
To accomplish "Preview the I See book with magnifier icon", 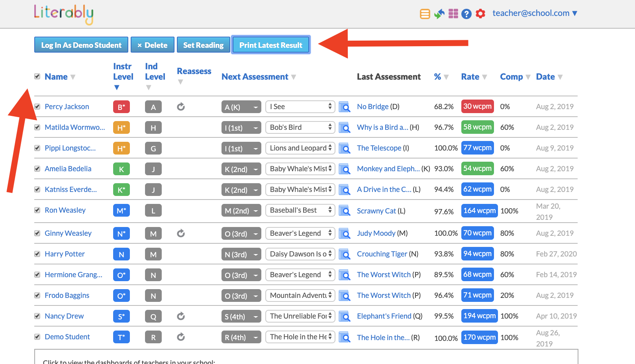I will pos(345,107).
